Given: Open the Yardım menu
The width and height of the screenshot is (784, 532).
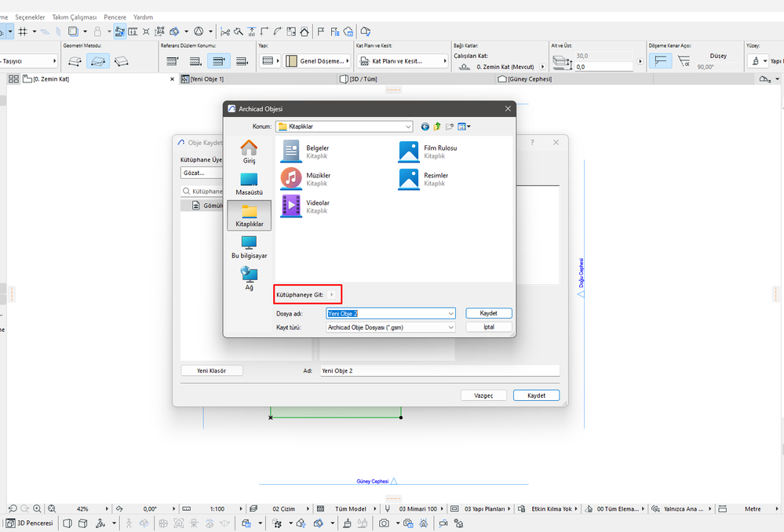Looking at the screenshot, I should 143,17.
